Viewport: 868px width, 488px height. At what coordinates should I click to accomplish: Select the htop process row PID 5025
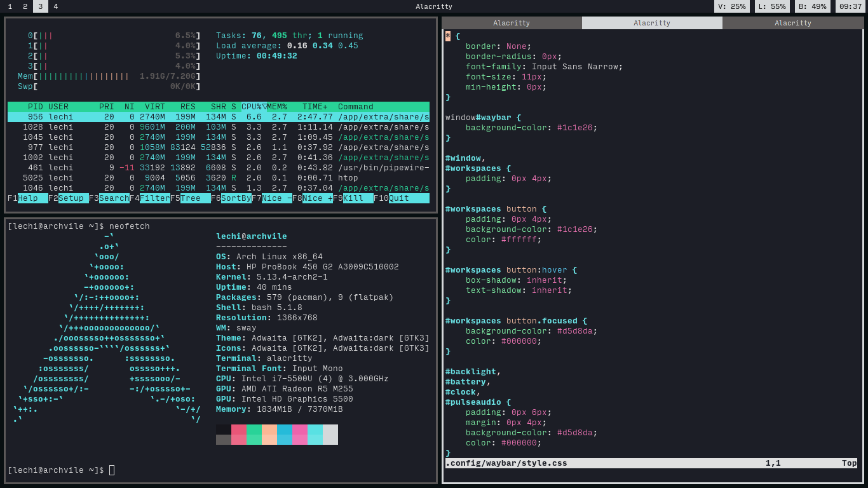coord(219,178)
